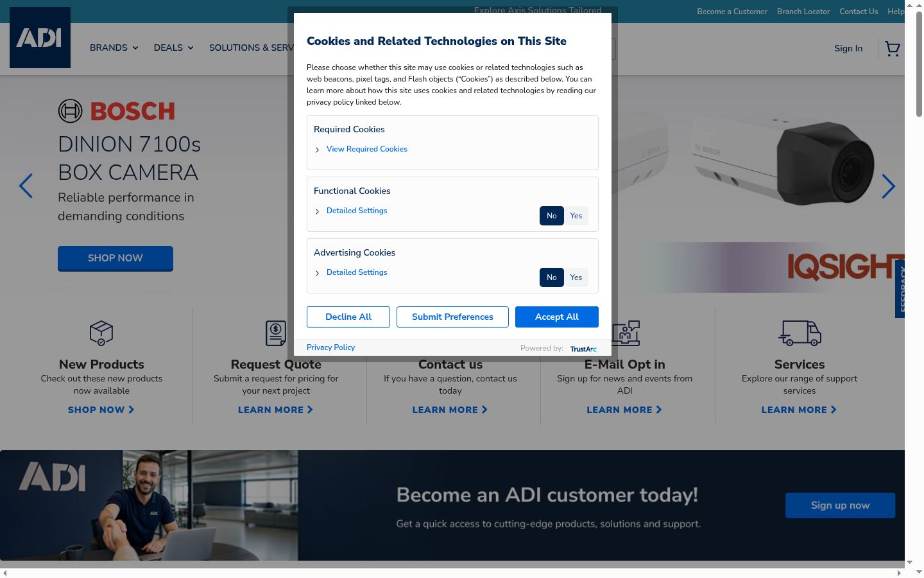Set Advertising Cookies to Yes
This screenshot has height=578, width=924.
tap(576, 277)
